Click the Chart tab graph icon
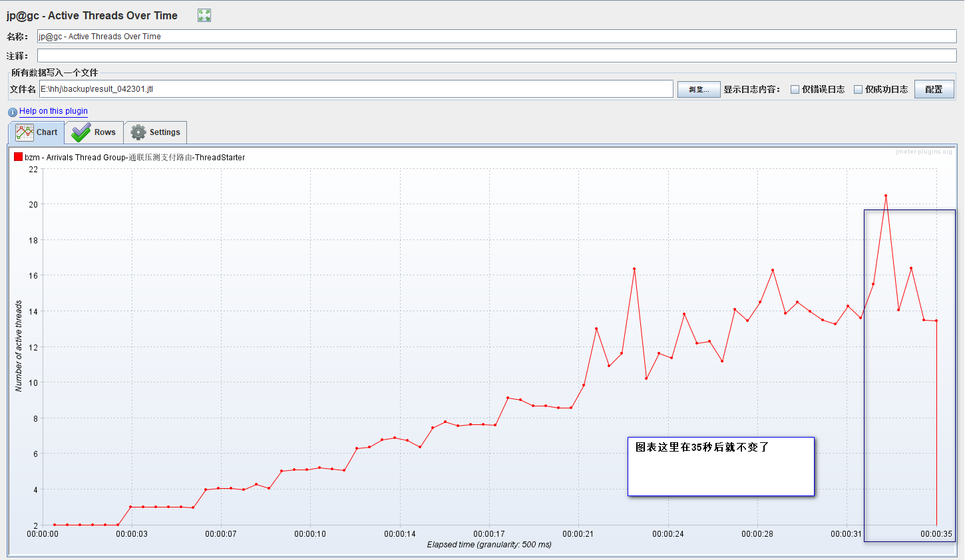965x560 pixels. 25,132
